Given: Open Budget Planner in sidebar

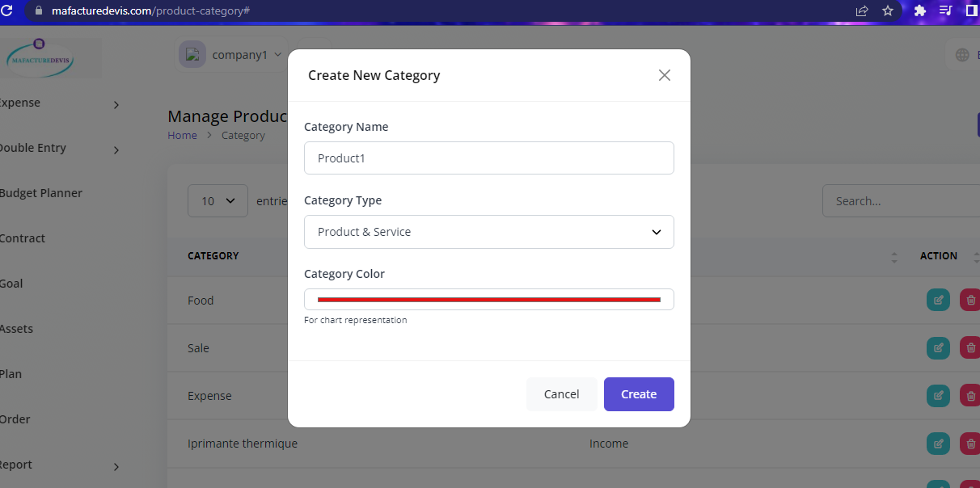Looking at the screenshot, I should (40, 193).
